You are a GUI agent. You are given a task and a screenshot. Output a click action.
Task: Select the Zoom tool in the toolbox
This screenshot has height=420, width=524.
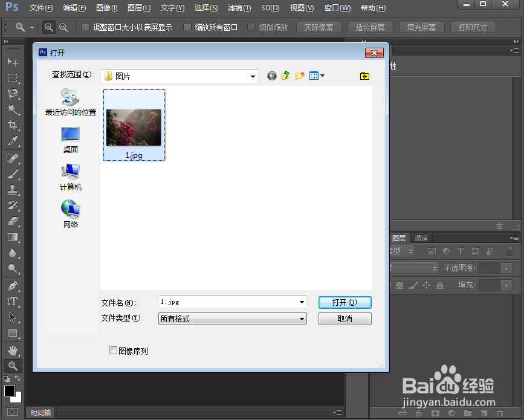(x=13, y=366)
